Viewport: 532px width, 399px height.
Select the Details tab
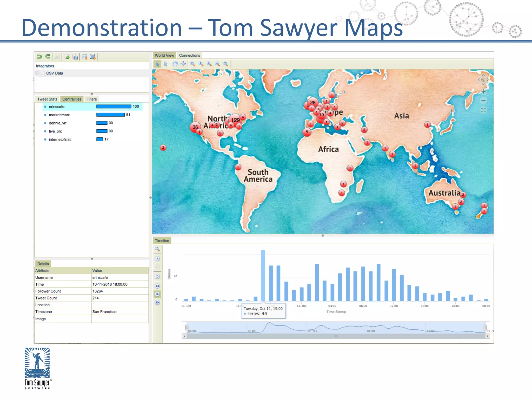point(43,264)
